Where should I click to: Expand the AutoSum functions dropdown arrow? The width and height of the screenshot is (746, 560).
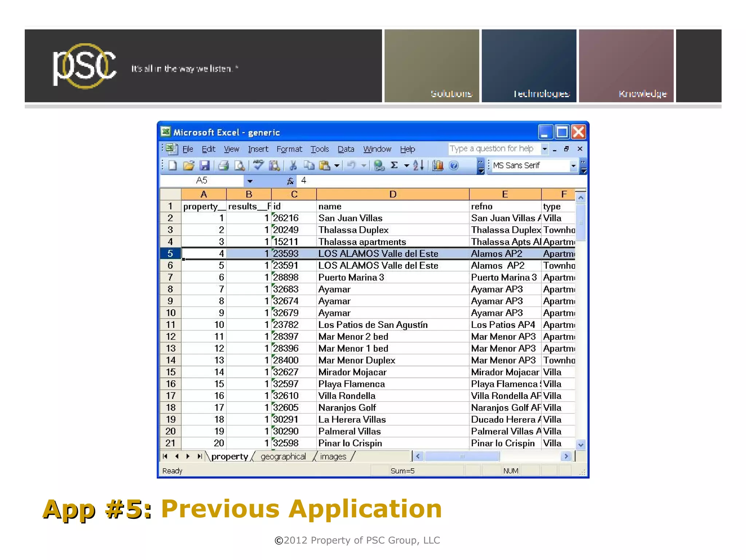406,166
